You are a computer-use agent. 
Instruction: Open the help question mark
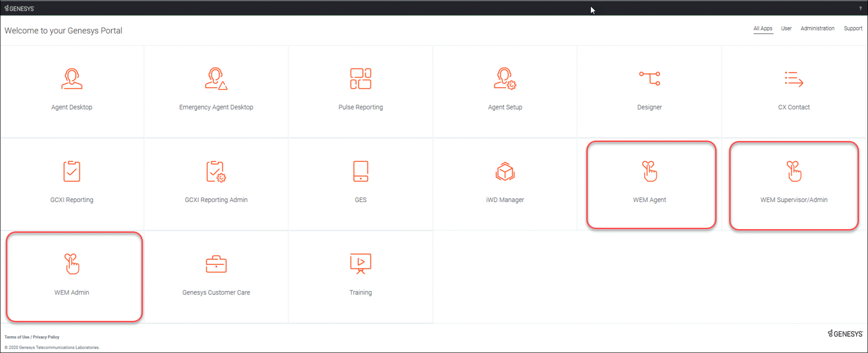coord(860,9)
